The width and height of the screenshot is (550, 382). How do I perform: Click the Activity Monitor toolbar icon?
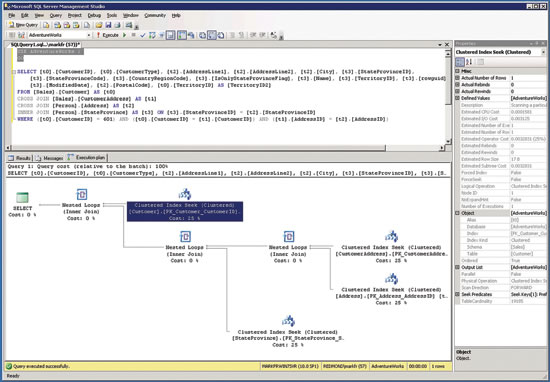pyautogui.click(x=129, y=25)
